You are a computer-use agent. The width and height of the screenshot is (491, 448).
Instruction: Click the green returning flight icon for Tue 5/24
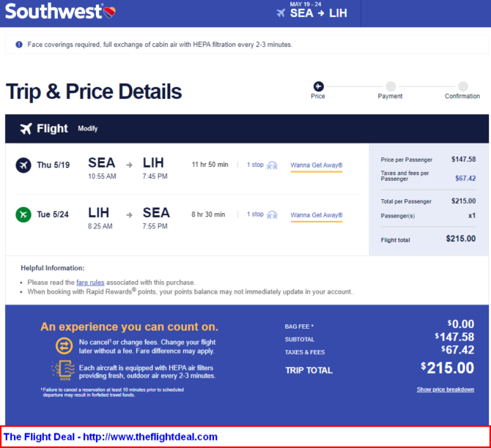(23, 214)
